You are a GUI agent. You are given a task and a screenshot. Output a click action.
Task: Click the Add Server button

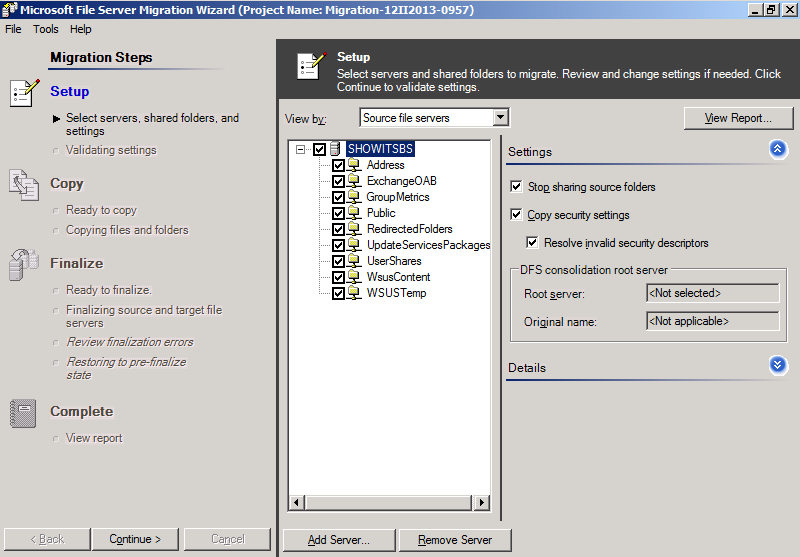click(x=339, y=540)
